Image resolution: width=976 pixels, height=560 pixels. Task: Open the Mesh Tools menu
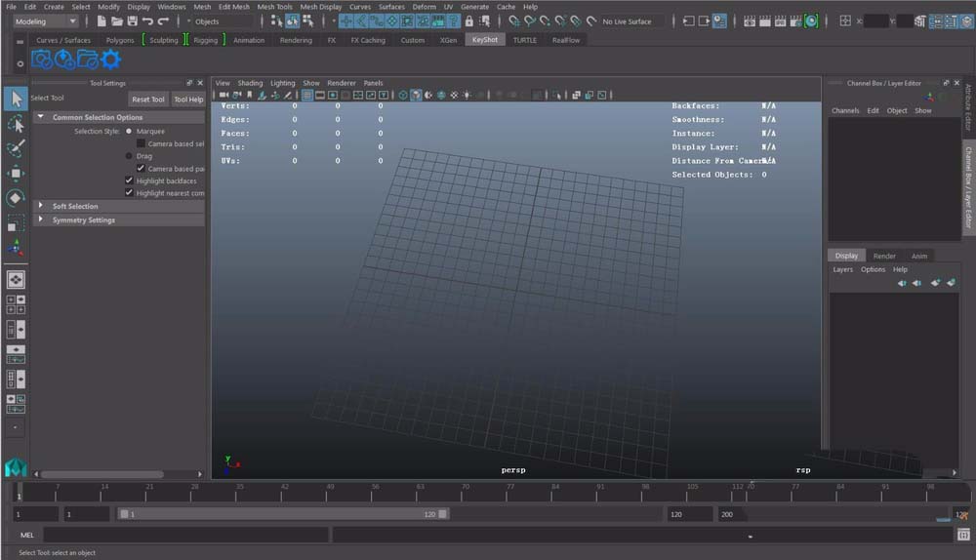coord(274,7)
